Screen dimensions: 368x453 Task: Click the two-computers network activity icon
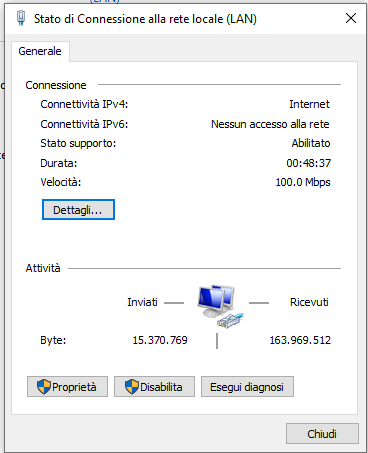pyautogui.click(x=220, y=306)
